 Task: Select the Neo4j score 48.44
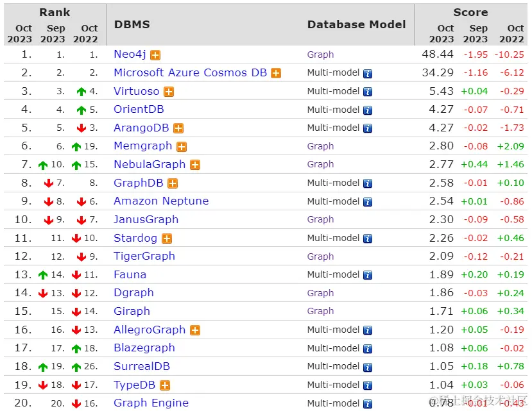(x=438, y=55)
